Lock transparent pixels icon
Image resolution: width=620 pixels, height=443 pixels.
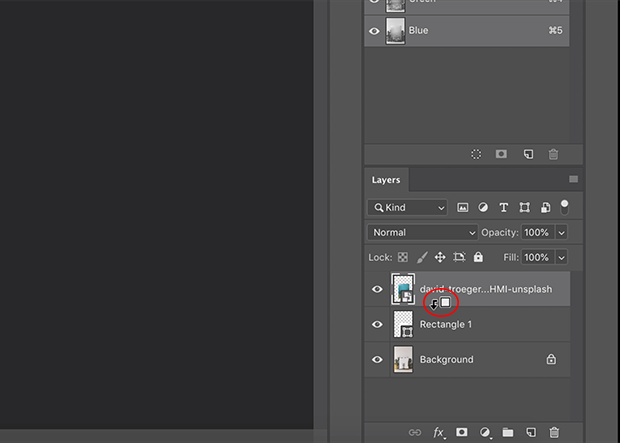pos(403,257)
